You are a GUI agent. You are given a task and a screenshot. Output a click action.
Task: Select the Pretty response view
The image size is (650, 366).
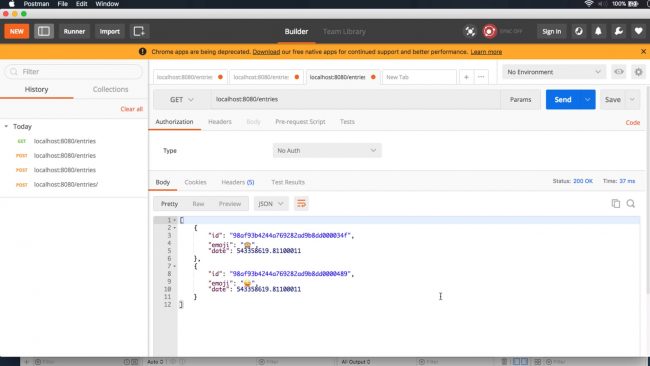coord(169,204)
